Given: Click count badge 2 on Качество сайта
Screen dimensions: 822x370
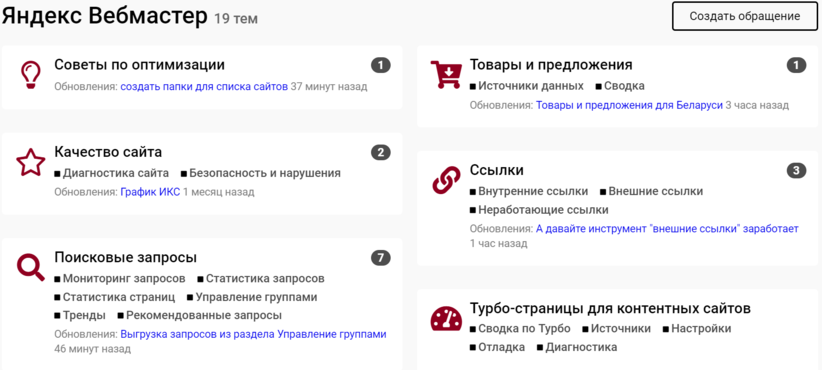Looking at the screenshot, I should tap(381, 153).
